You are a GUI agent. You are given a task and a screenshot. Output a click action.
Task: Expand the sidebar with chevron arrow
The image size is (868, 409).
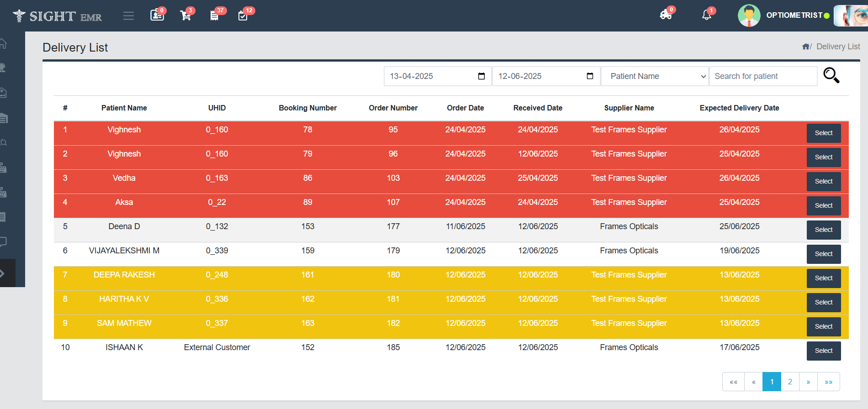coord(3,273)
